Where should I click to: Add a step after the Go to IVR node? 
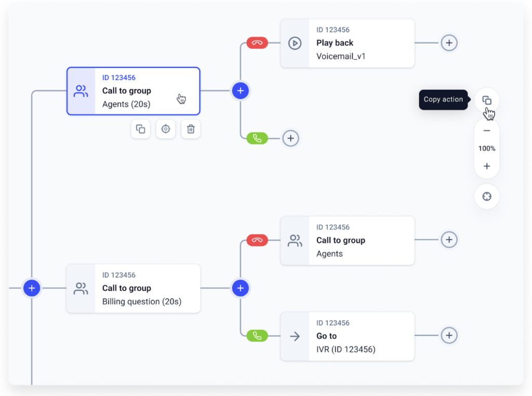click(x=449, y=336)
